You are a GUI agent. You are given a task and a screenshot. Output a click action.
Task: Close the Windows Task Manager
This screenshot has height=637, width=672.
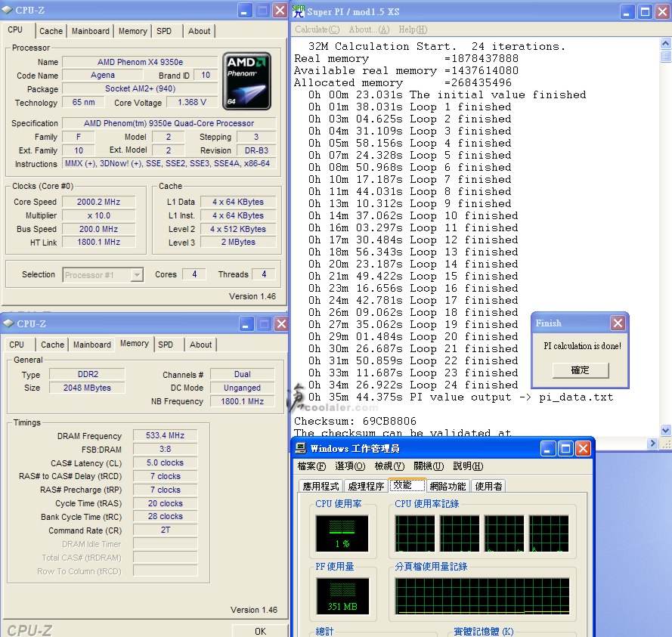584,449
